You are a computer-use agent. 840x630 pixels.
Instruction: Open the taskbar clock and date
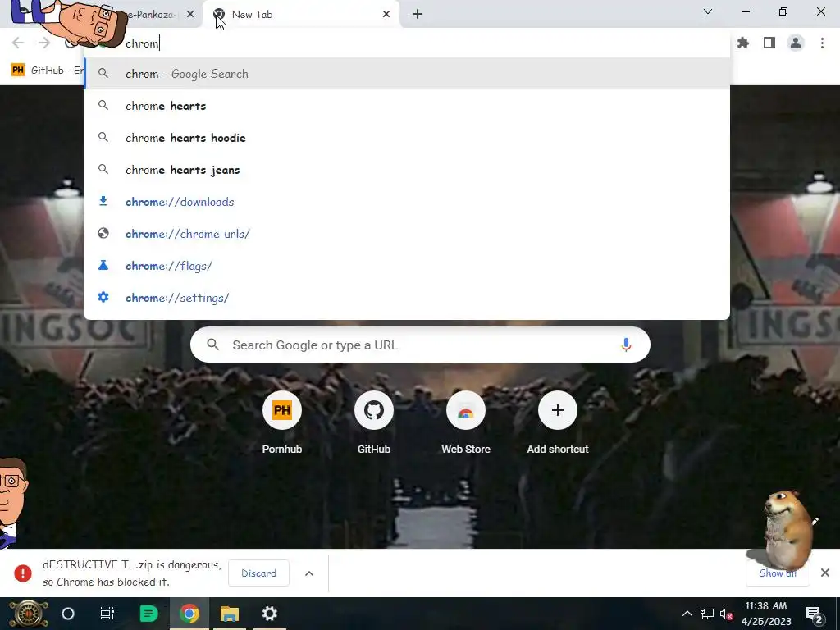[x=766, y=614]
